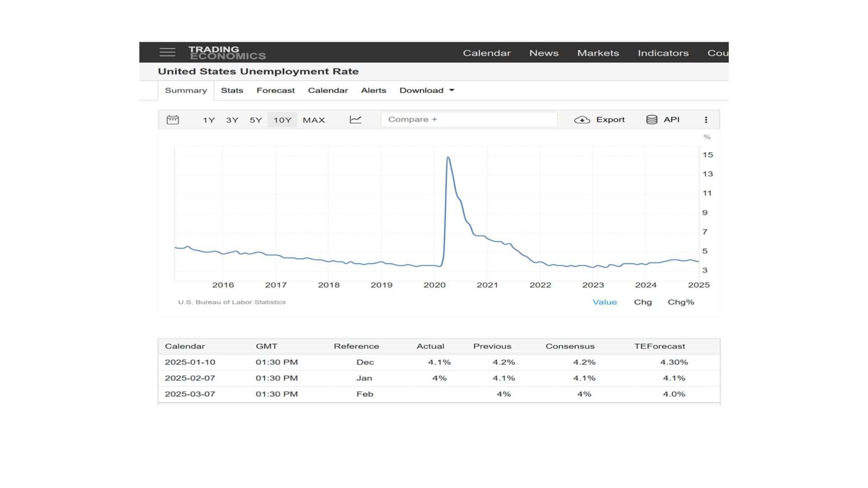Switch chart range to 5Y

pos(255,120)
